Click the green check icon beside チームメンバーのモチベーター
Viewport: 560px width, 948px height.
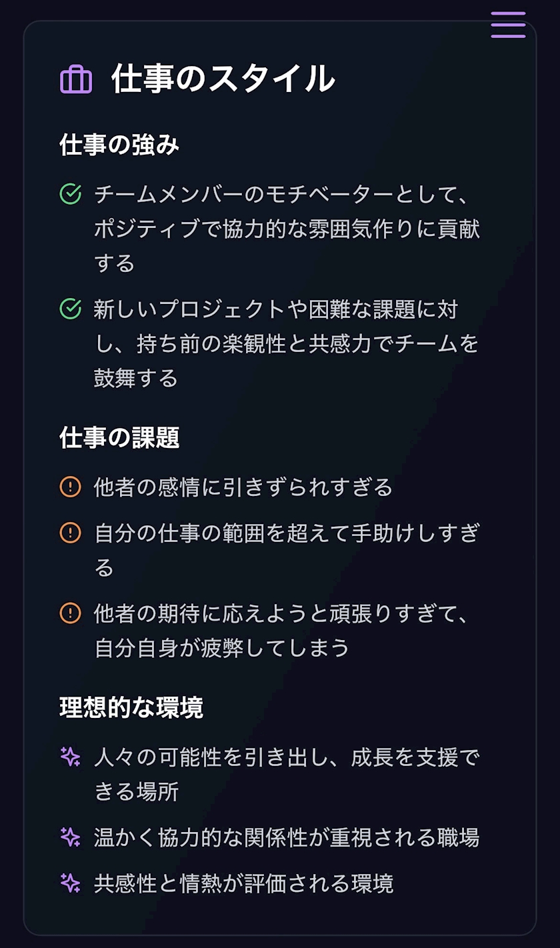70,195
